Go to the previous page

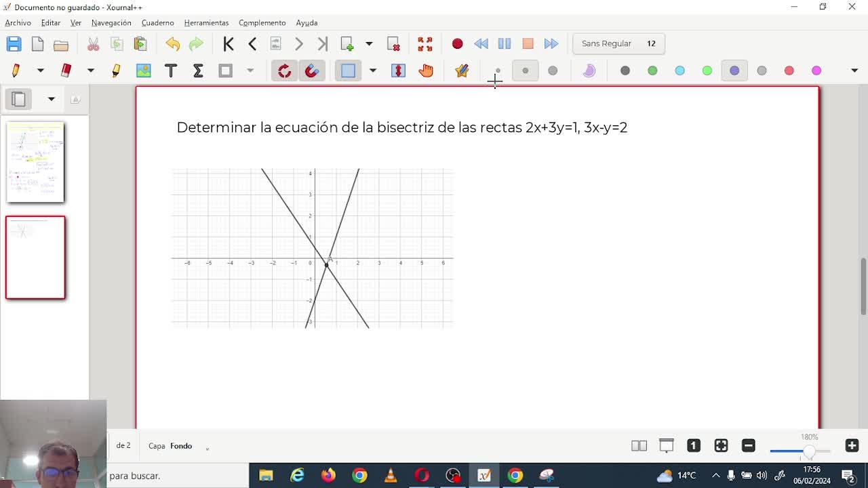click(x=252, y=44)
